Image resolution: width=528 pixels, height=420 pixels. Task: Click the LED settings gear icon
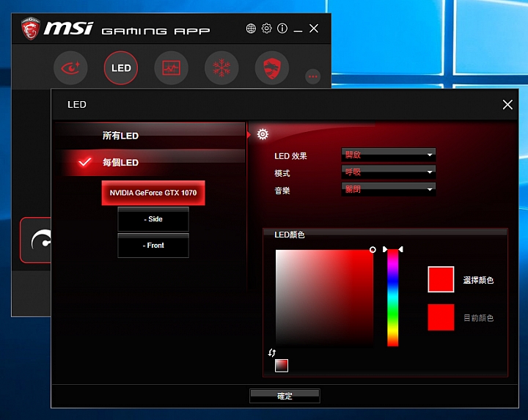[x=263, y=134]
